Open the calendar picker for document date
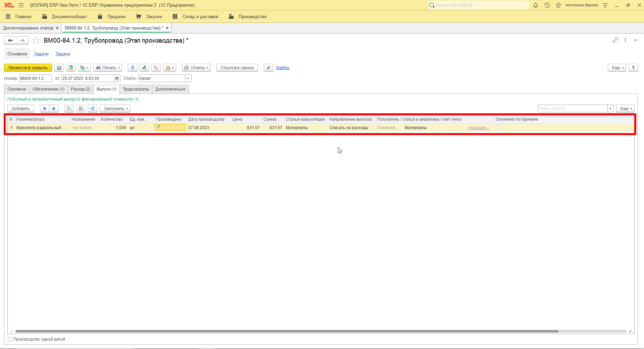Image resolution: width=644 pixels, height=349 pixels. [117, 78]
